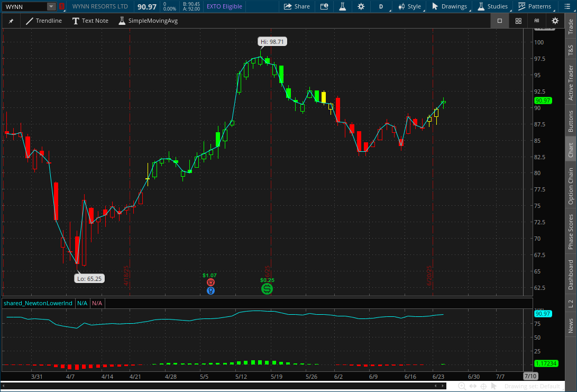Open drawing toolbar settings gear
Screen dimensions: 577x392
(555, 21)
